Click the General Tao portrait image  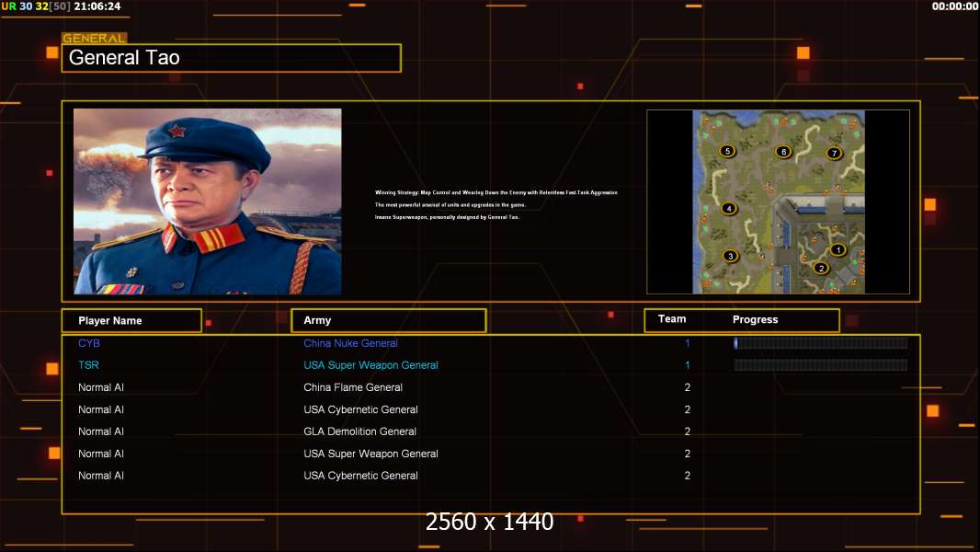(x=208, y=201)
